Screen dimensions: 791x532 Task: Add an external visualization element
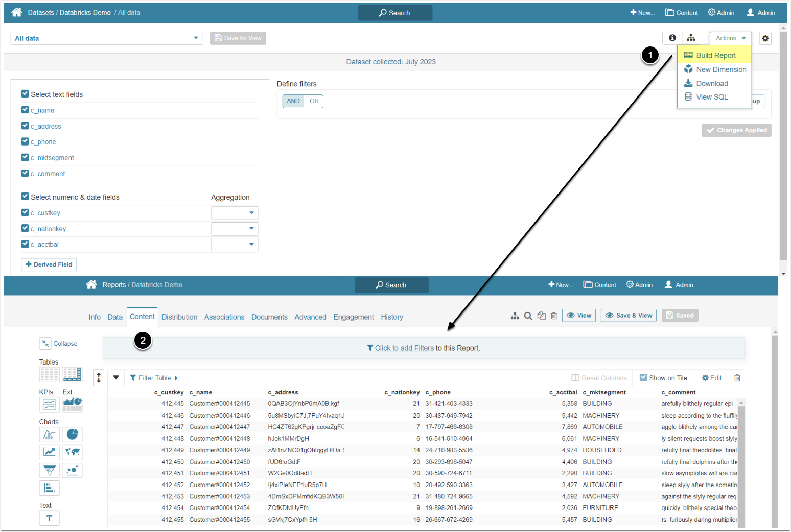72,404
